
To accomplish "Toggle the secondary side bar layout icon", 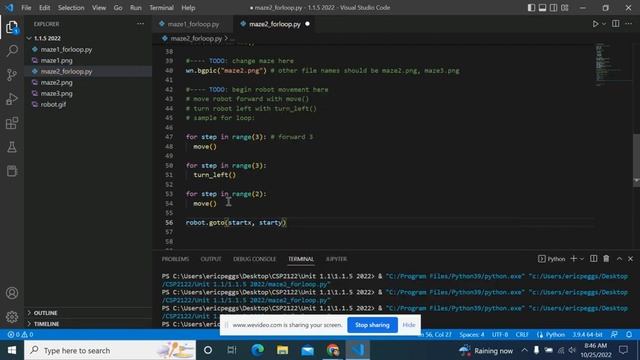I will tap(553, 8).
